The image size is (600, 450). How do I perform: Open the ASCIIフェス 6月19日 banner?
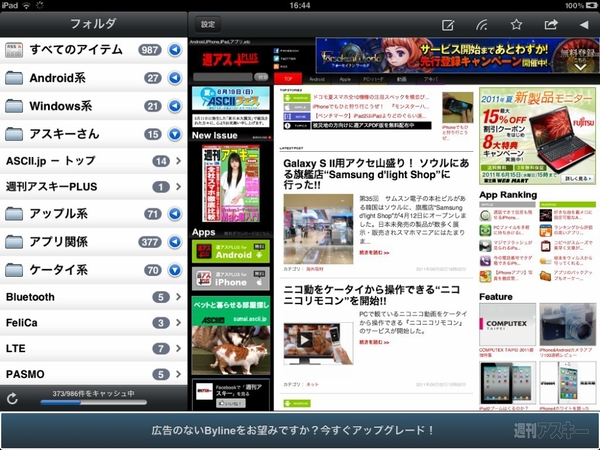coord(231,98)
